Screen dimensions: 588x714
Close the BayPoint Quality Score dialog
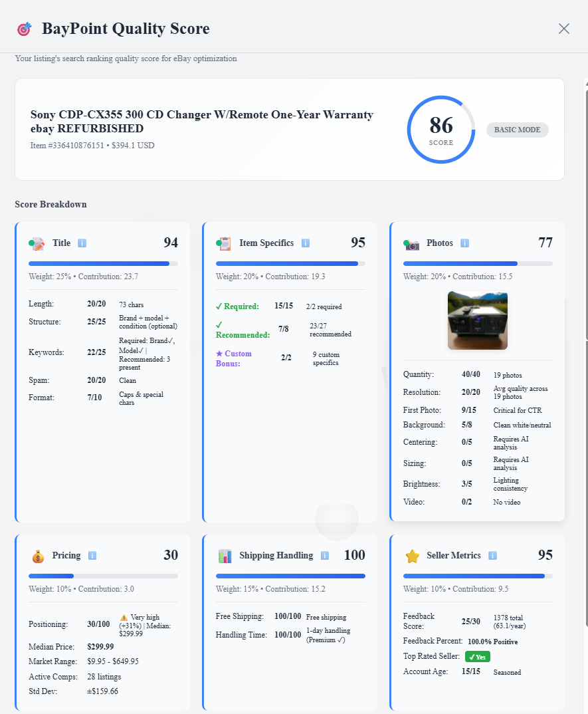pyautogui.click(x=563, y=29)
